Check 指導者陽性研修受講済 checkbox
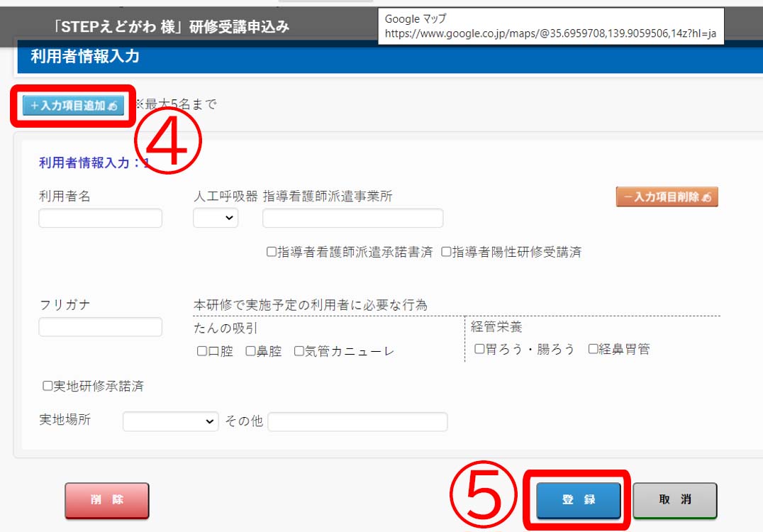This screenshot has width=763, height=532. coord(446,252)
